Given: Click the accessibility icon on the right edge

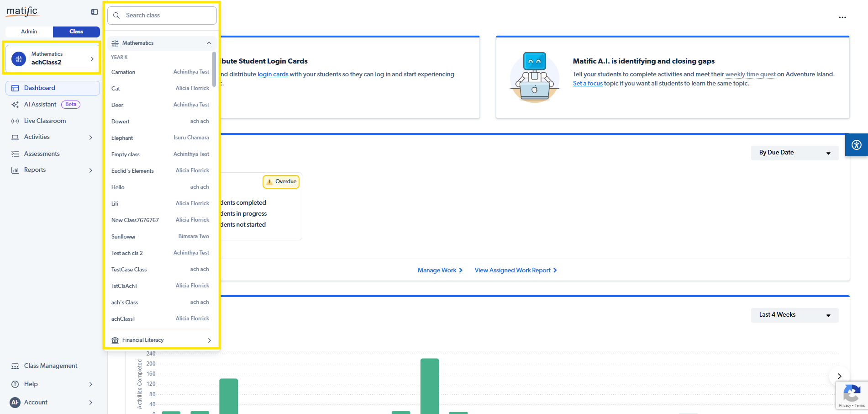Looking at the screenshot, I should click(856, 145).
